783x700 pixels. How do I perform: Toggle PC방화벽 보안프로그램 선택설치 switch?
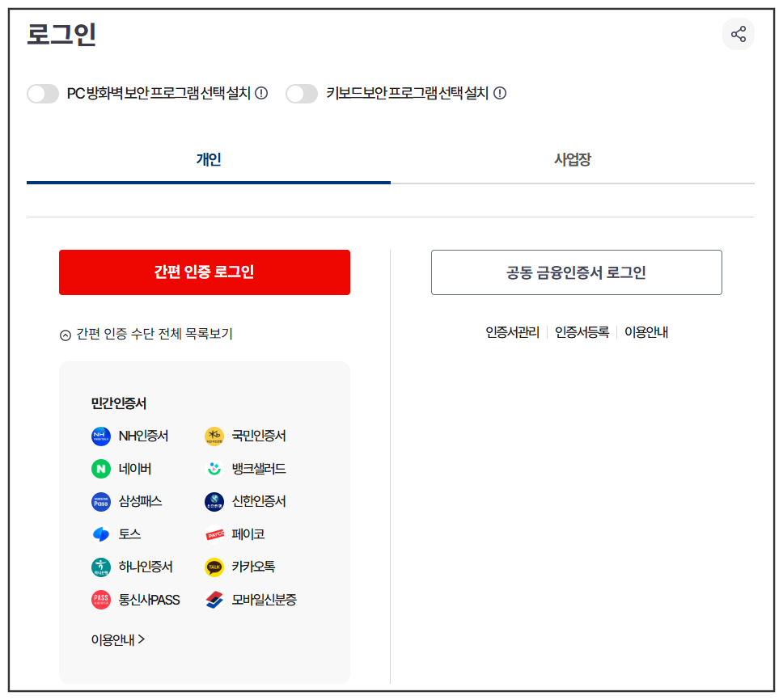point(43,93)
